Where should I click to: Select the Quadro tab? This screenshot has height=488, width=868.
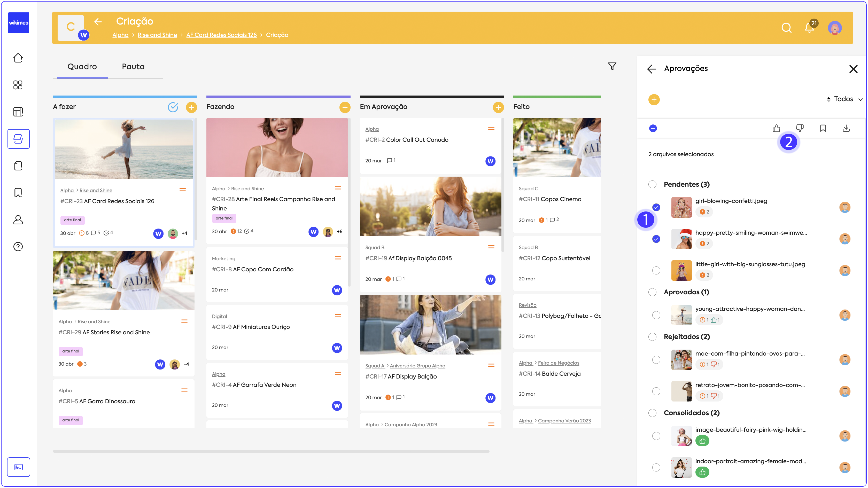tap(82, 67)
